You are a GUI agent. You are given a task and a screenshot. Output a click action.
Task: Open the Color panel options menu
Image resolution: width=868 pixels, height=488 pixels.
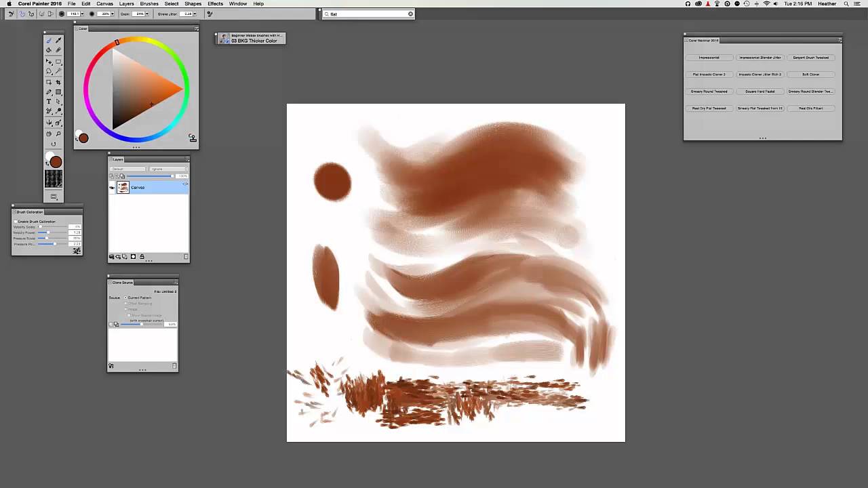[x=197, y=28]
